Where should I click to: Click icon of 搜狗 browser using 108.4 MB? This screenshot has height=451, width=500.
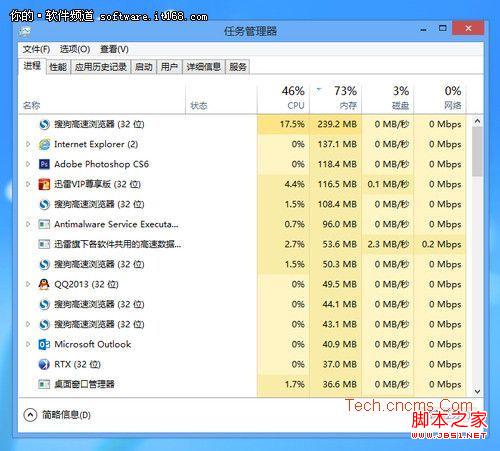pos(44,204)
